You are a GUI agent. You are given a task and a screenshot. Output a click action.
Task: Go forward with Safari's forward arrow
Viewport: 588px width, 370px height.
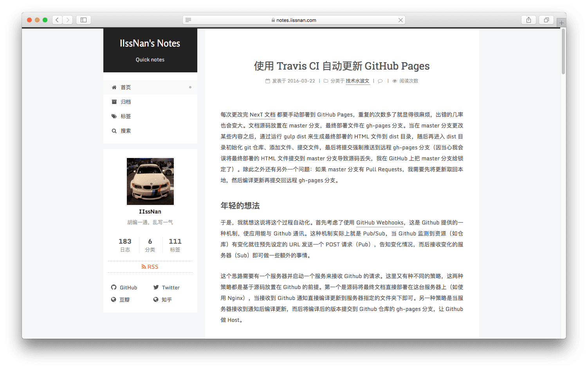pyautogui.click(x=68, y=20)
